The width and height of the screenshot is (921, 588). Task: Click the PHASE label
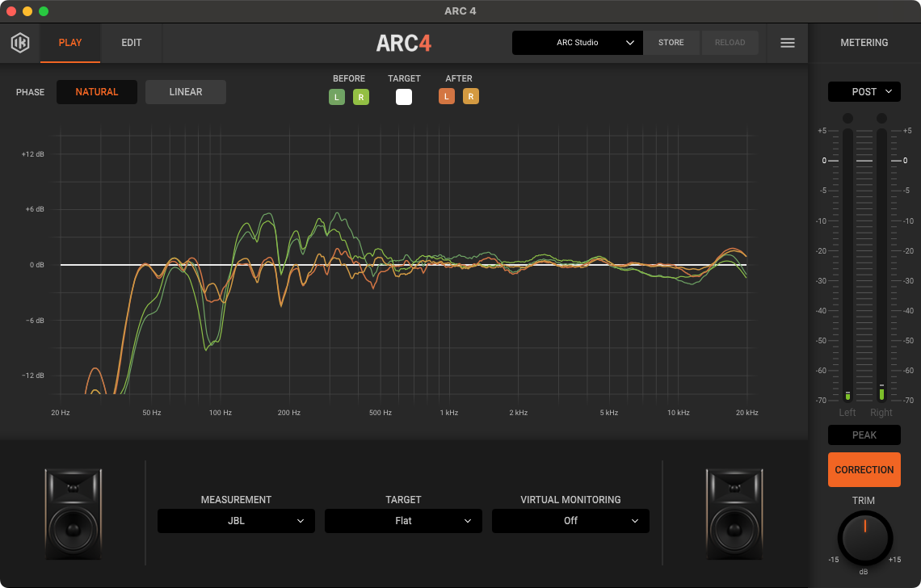point(31,92)
